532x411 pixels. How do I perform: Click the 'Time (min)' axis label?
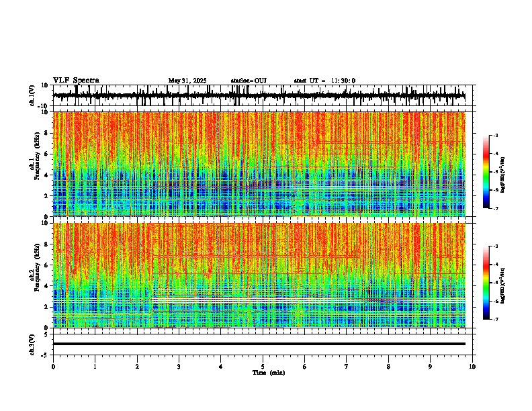269,373
